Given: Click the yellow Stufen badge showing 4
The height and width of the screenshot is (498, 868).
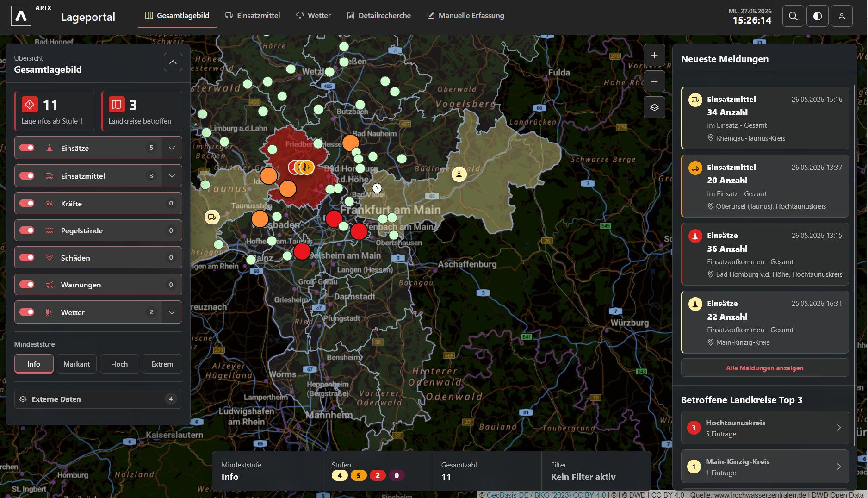Looking at the screenshot, I should pos(340,476).
